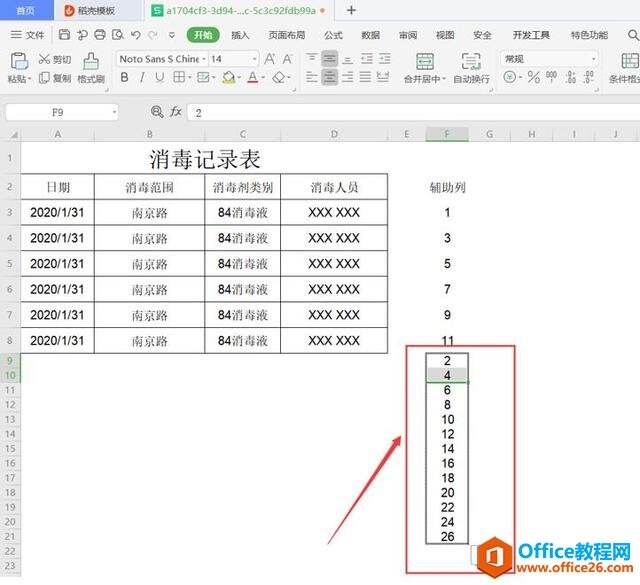This screenshot has width=640, height=585.
Task: Open the borders dropdown arrow
Action: [x=190, y=77]
